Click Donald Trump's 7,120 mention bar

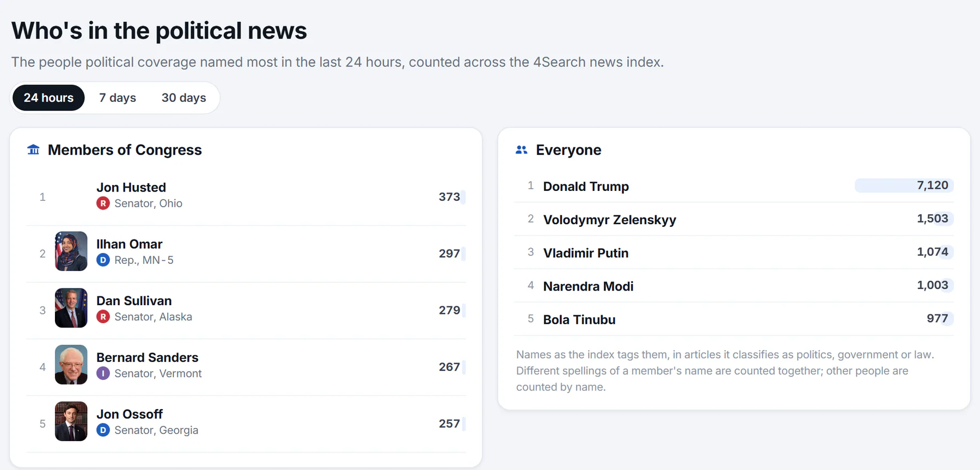click(x=904, y=185)
